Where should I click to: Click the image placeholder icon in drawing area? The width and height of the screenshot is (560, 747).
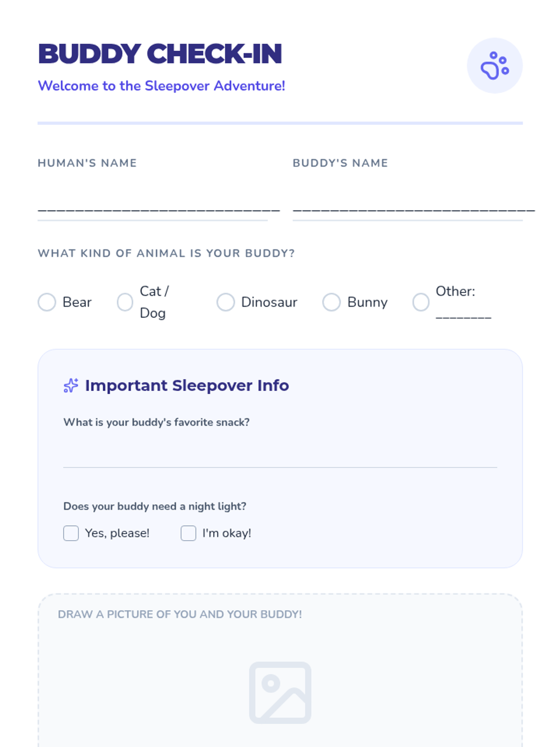coord(280,692)
